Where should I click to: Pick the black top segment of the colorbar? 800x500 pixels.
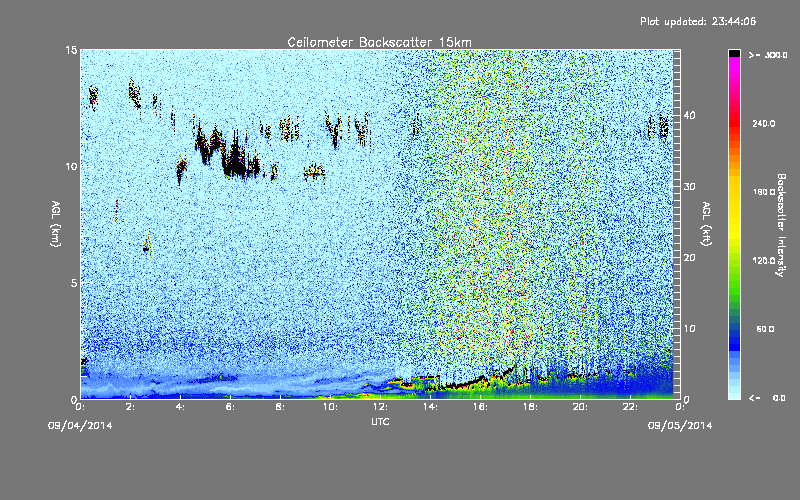coord(735,53)
